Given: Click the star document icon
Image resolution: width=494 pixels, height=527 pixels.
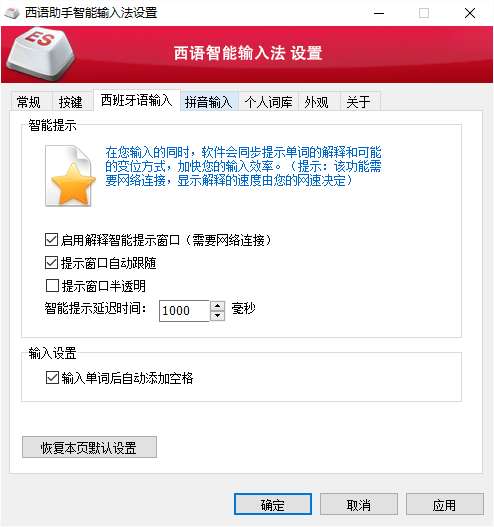Looking at the screenshot, I should pyautogui.click(x=71, y=176).
